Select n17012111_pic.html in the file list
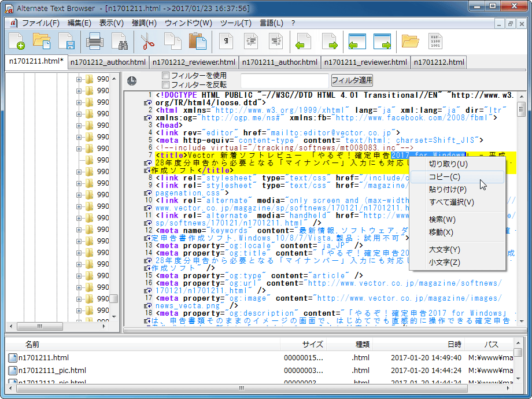532x399 pixels. pyautogui.click(x=52, y=370)
